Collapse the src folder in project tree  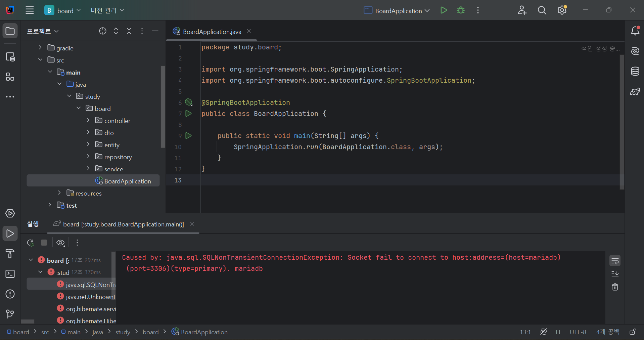point(40,60)
